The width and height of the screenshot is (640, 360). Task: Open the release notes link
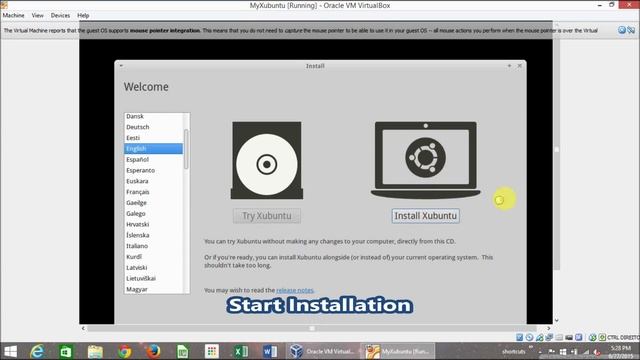click(295, 290)
